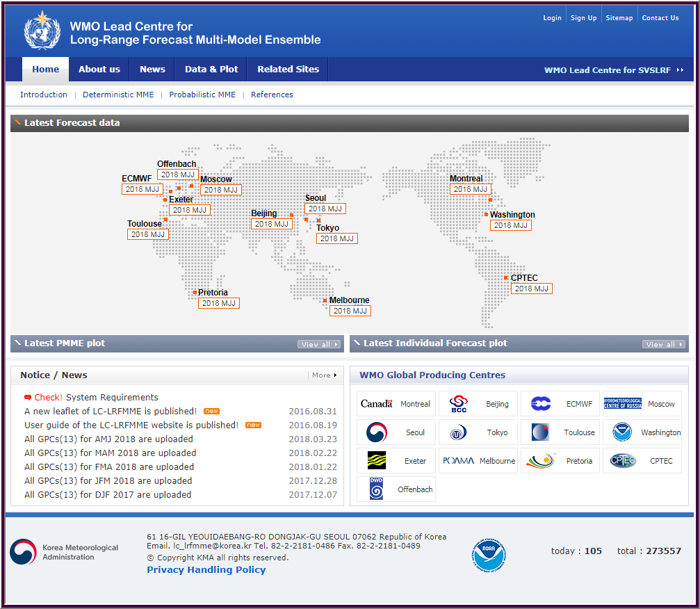Viewport: 700px width, 609px height.
Task: Open the DWD Offenbach centre logo
Action: [x=376, y=489]
